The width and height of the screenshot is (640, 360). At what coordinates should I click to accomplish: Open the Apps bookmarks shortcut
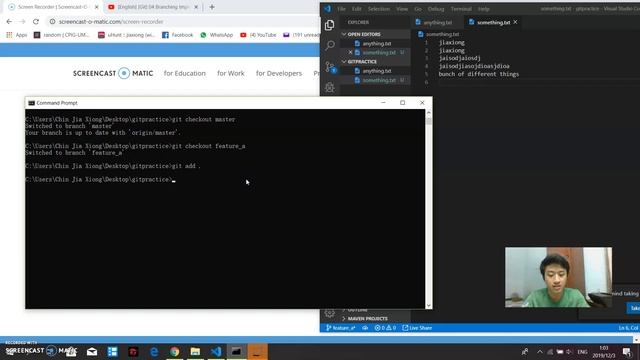pos(16,35)
